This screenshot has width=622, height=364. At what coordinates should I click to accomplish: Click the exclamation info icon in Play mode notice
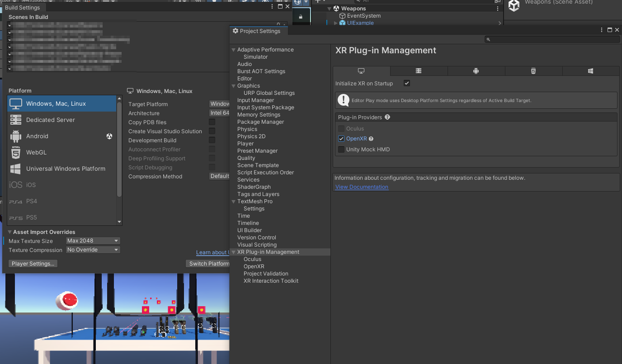[344, 100]
